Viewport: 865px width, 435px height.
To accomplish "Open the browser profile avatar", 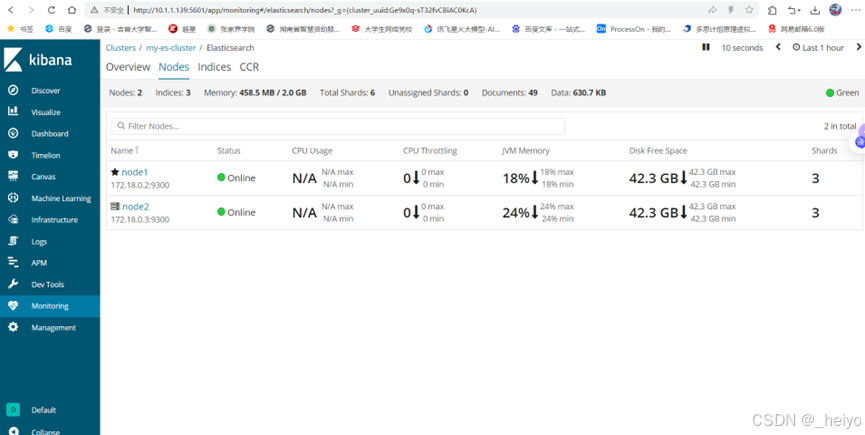I will click(x=835, y=9).
